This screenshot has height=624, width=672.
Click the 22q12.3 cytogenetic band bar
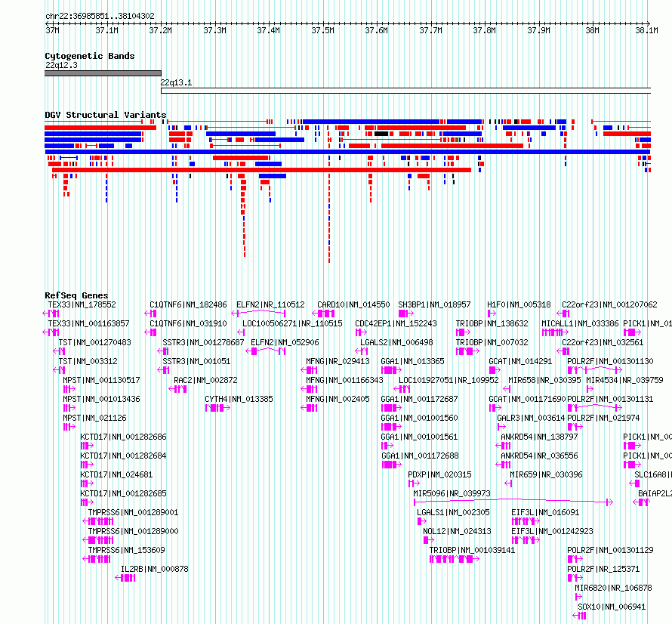point(103,73)
